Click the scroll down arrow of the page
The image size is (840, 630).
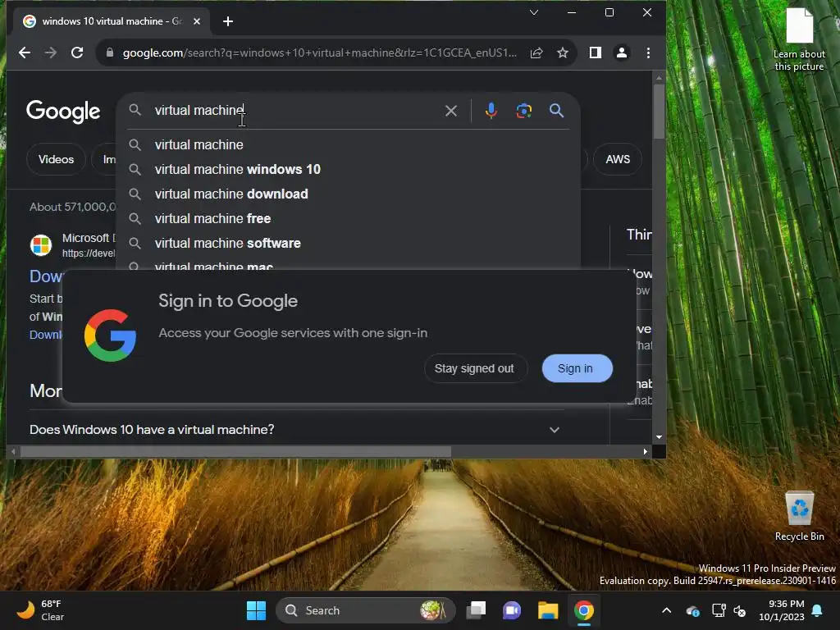pyautogui.click(x=659, y=437)
